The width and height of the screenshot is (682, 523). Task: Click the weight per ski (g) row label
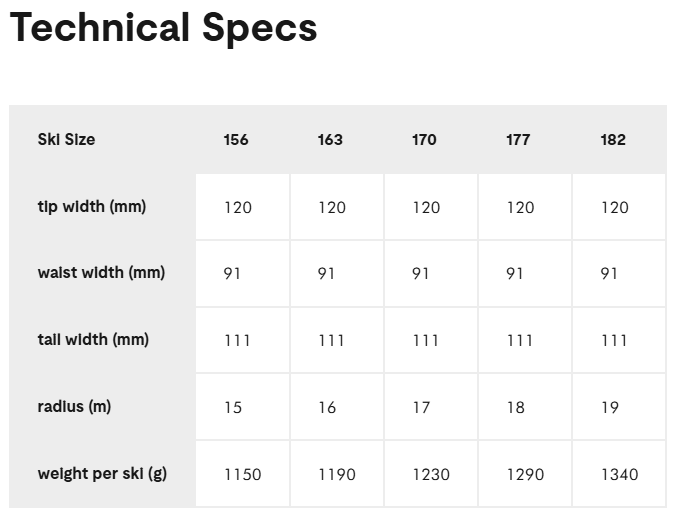pos(102,474)
